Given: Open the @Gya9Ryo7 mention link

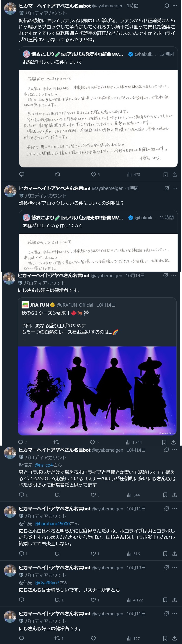Looking at the screenshot, I should 47,583.
